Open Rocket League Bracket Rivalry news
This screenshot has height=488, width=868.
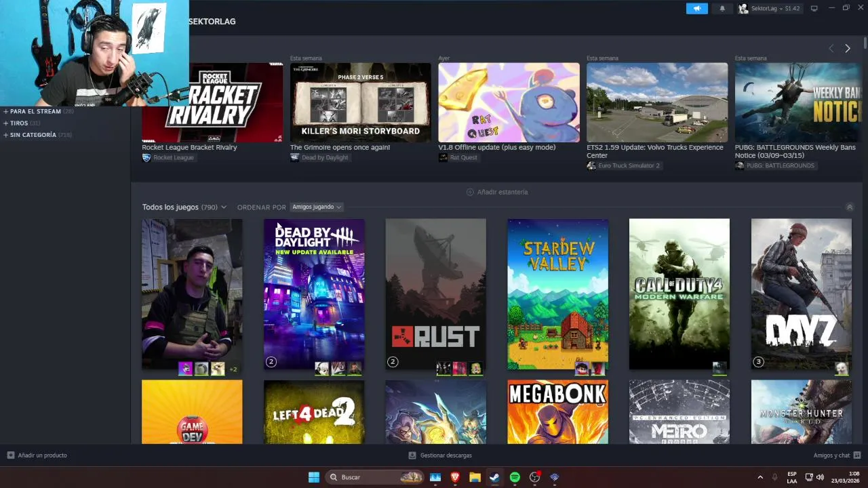coord(212,102)
